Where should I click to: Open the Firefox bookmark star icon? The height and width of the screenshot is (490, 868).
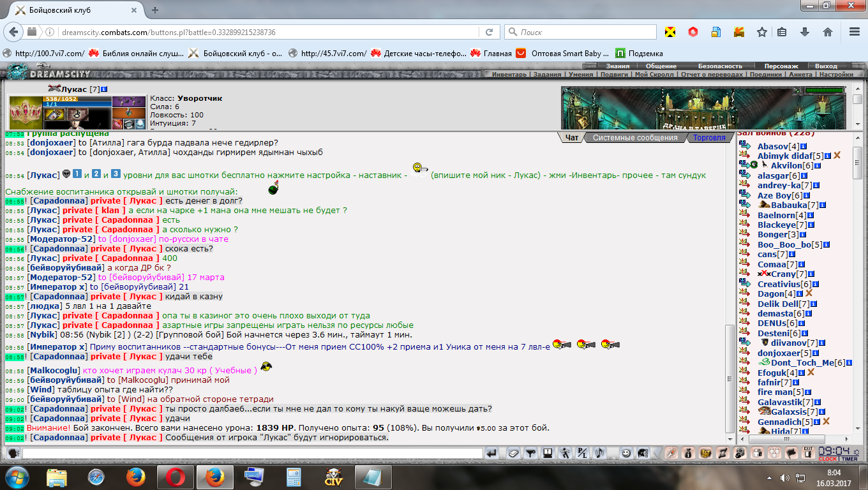(761, 32)
